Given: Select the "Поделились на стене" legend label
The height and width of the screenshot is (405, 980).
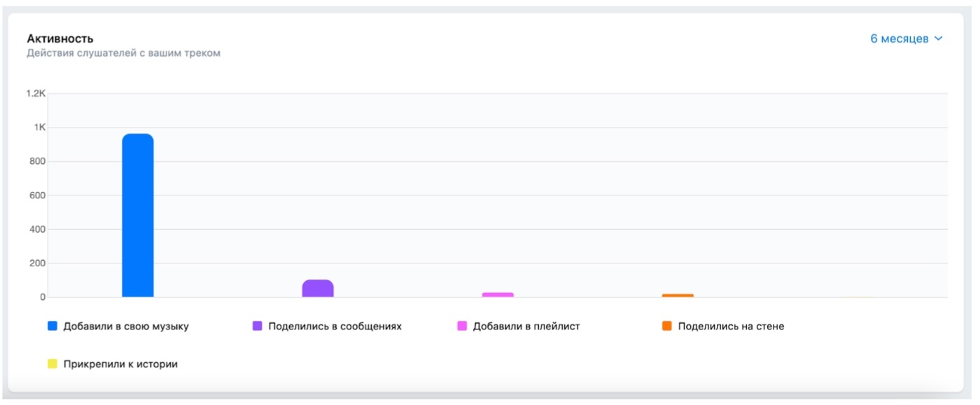Looking at the screenshot, I should tap(731, 326).
